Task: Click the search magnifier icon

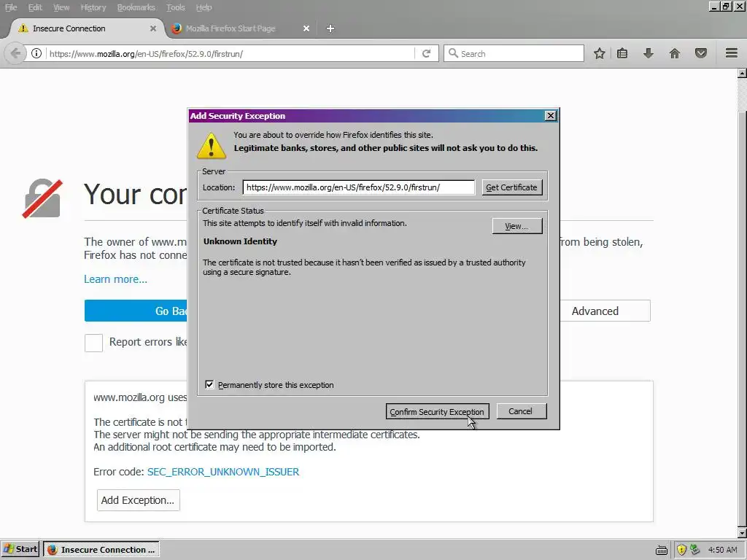Action: [x=453, y=53]
